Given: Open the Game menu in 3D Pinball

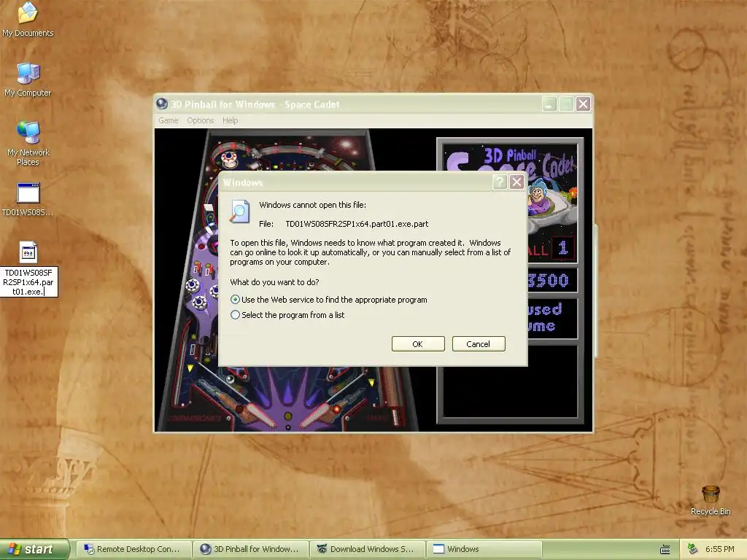Looking at the screenshot, I should (x=169, y=120).
